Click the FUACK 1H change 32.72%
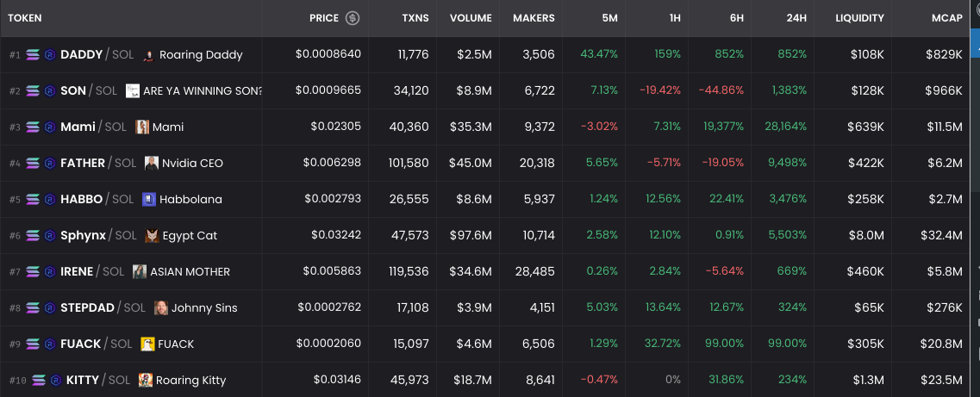980x397 pixels. 663,344
